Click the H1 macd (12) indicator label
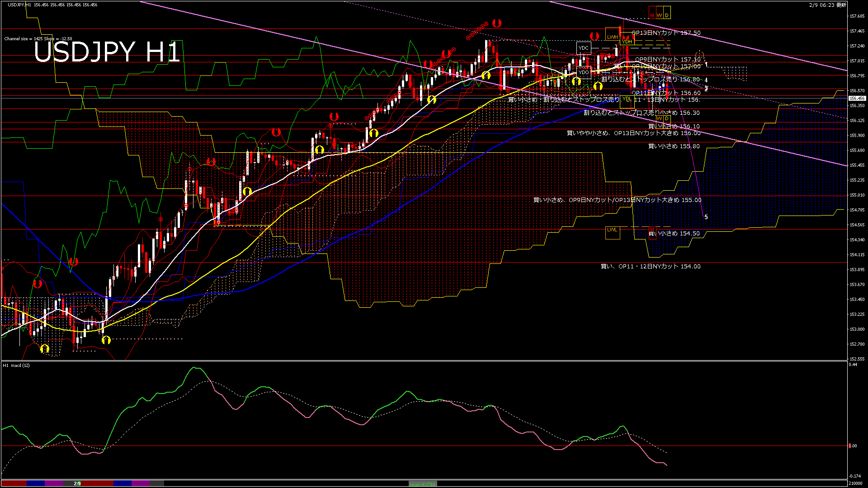The width and height of the screenshot is (868, 488). (x=16, y=365)
